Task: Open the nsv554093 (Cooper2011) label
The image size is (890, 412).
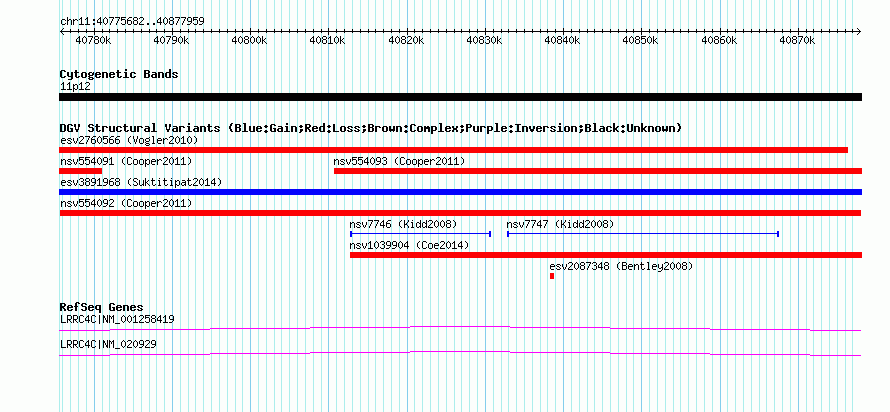Action: tap(399, 161)
